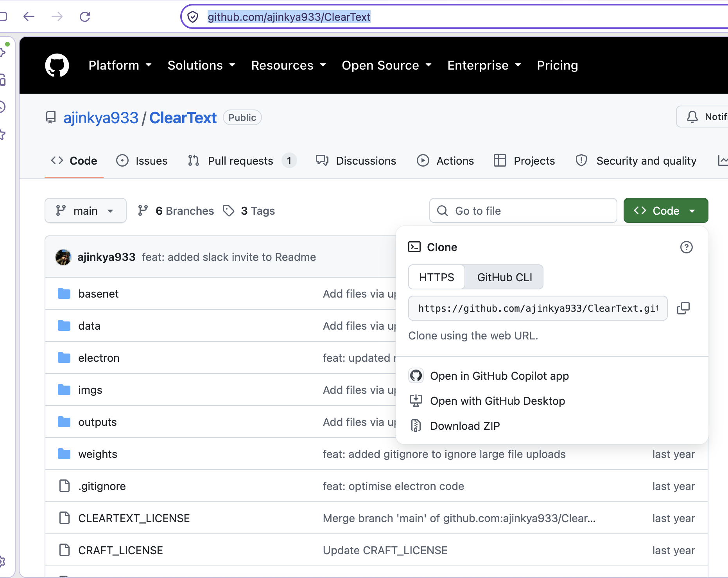Expand the Solutions menu
728x578 pixels.
point(201,65)
